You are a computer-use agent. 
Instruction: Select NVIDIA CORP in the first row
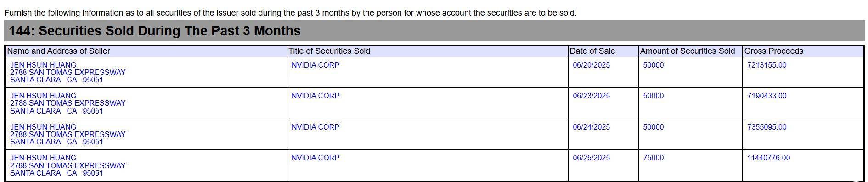[x=316, y=65]
